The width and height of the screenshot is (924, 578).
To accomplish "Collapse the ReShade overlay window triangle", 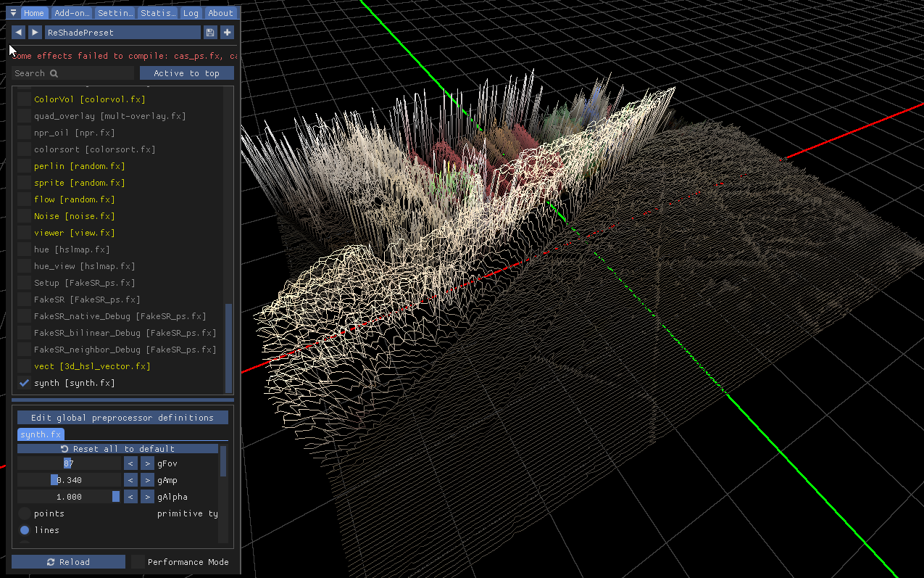I will tap(13, 12).
